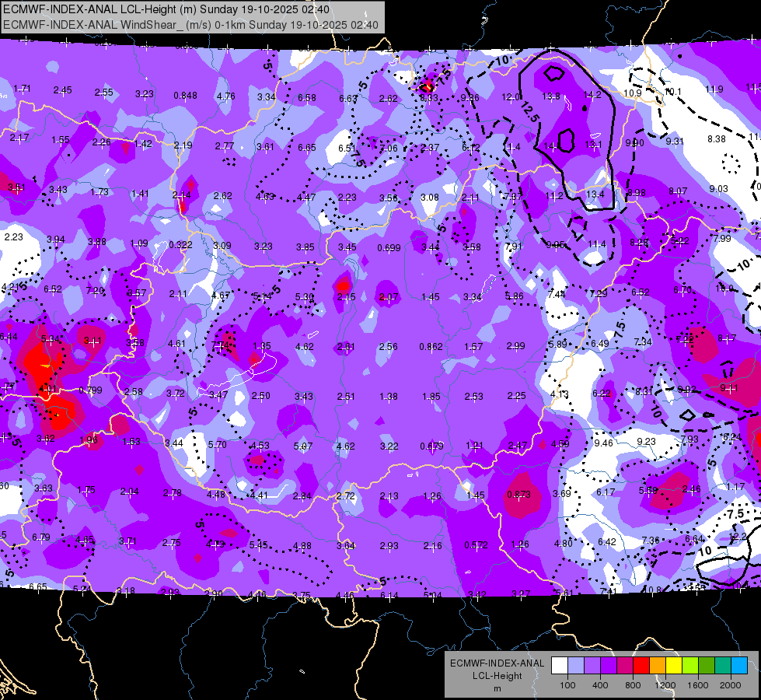Click the wind shear value 0.322
The width and height of the screenshot is (761, 700).
click(180, 245)
